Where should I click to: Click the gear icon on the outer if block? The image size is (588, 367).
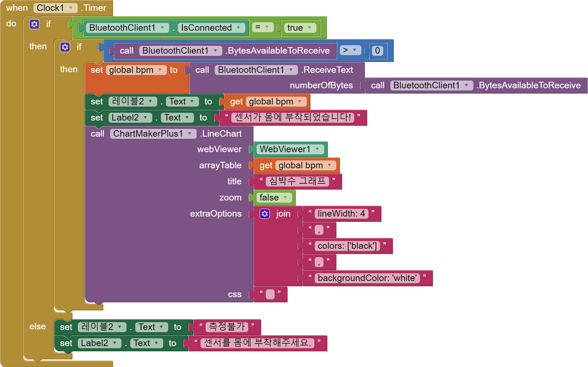34,24
